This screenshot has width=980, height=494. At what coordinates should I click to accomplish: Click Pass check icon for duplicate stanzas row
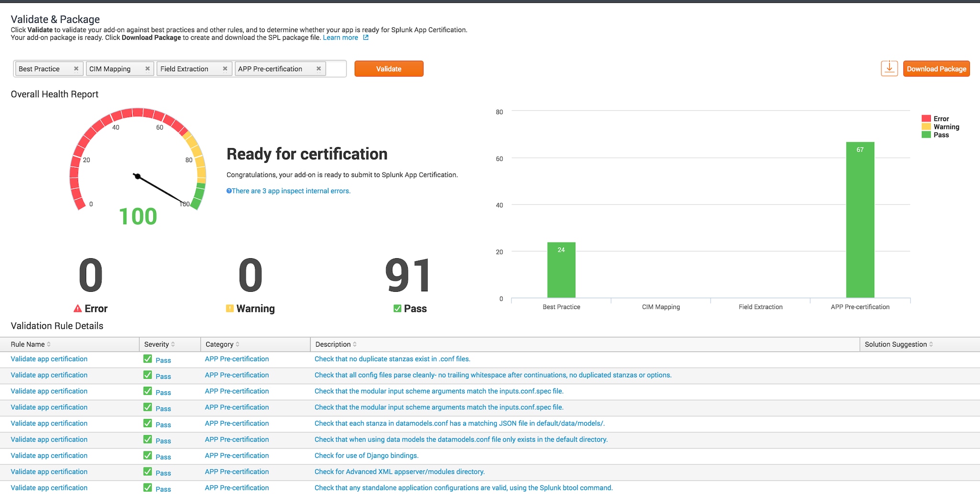click(x=147, y=359)
